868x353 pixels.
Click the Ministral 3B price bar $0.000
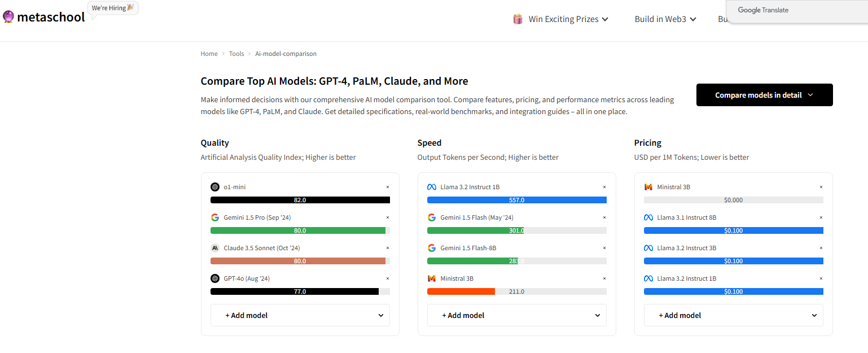pyautogui.click(x=734, y=200)
